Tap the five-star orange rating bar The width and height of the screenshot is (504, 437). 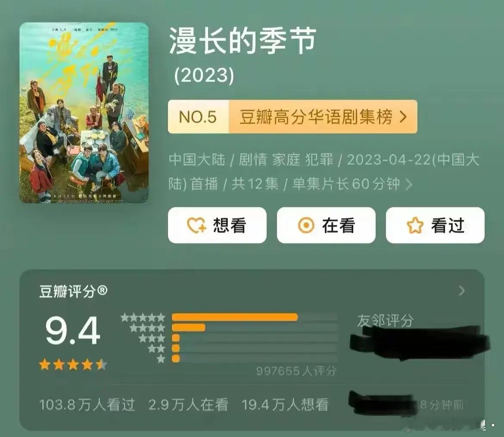pyautogui.click(x=235, y=317)
